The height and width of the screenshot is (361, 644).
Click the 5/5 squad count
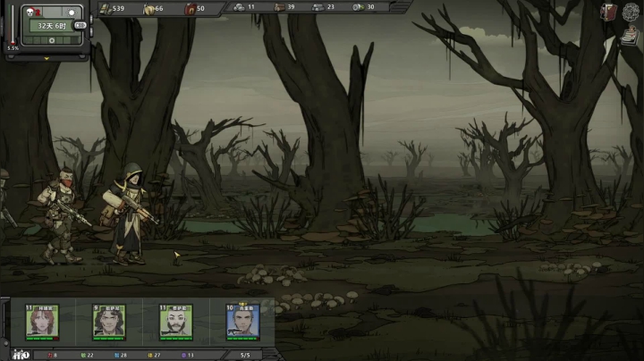(245, 356)
